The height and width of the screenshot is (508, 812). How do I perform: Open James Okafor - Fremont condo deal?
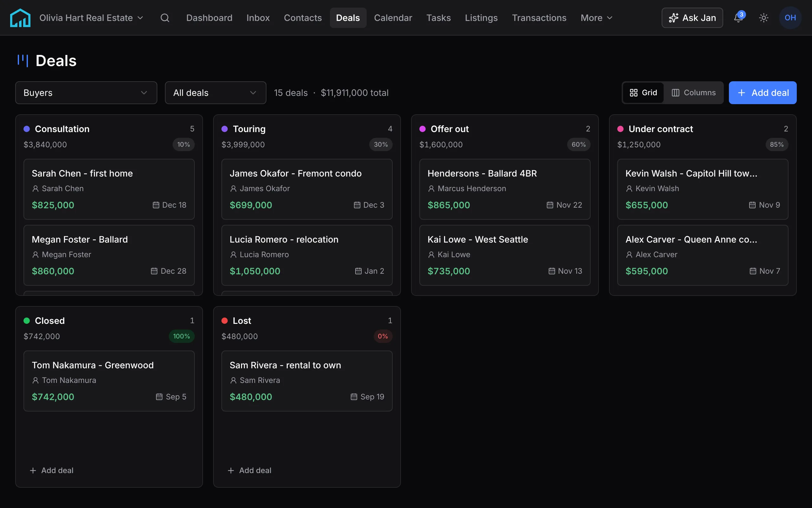tap(307, 189)
